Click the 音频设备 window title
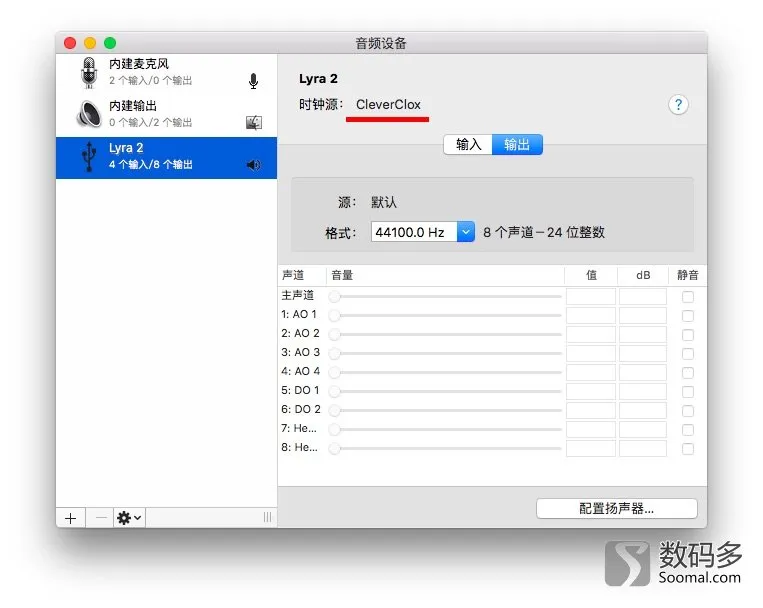763x608 pixels. (381, 43)
